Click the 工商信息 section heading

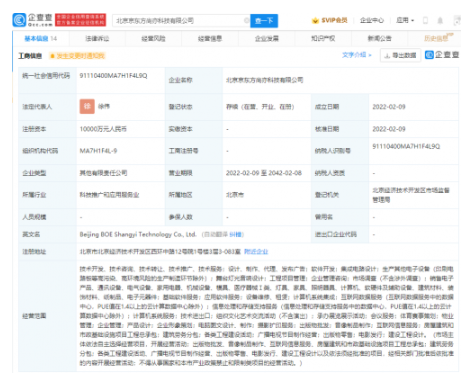(30, 56)
